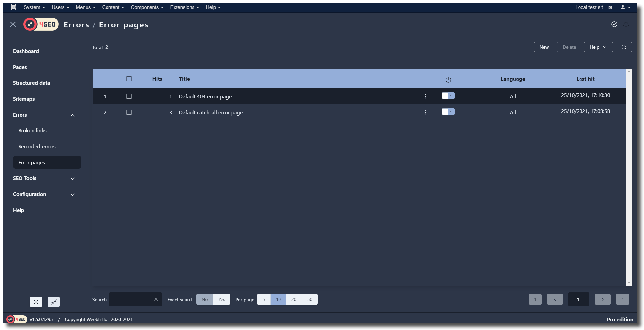This screenshot has height=330, width=644.
Task: Sort by the Title column header
Action: tap(184, 79)
